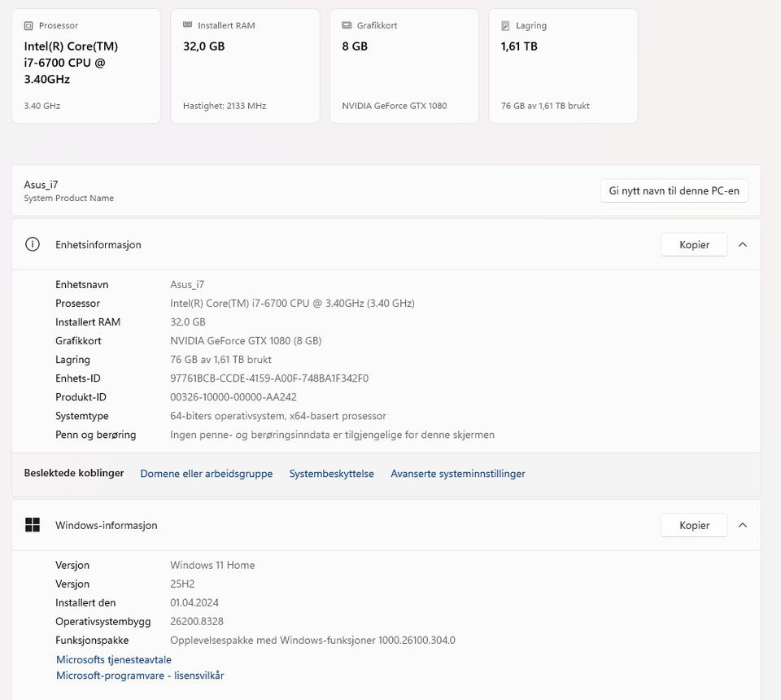Click the Windows logo icon beside Windows-informasjon
Image resolution: width=781 pixels, height=700 pixels.
pos(33,525)
